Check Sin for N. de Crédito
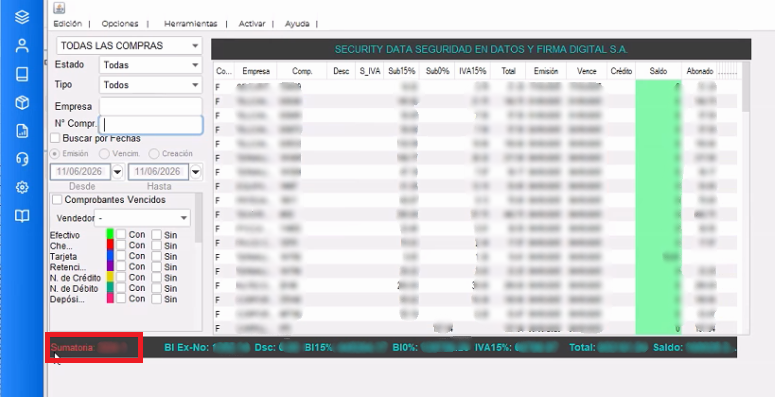 (156, 277)
